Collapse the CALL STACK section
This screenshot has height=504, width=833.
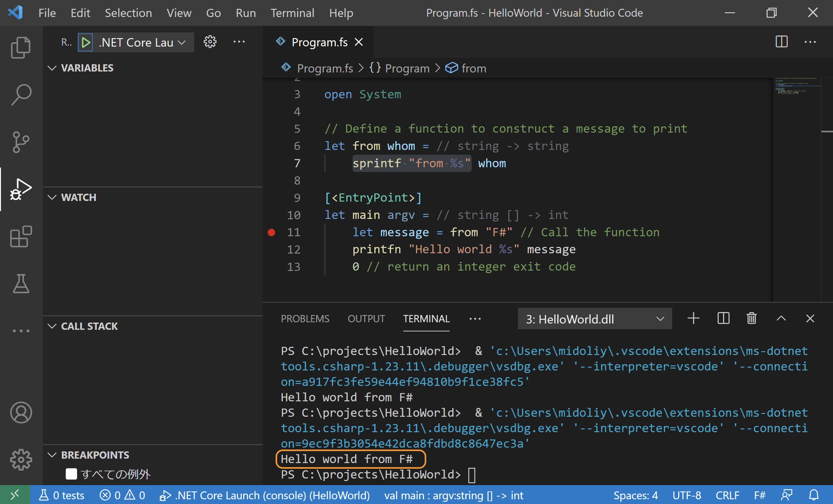coord(52,326)
